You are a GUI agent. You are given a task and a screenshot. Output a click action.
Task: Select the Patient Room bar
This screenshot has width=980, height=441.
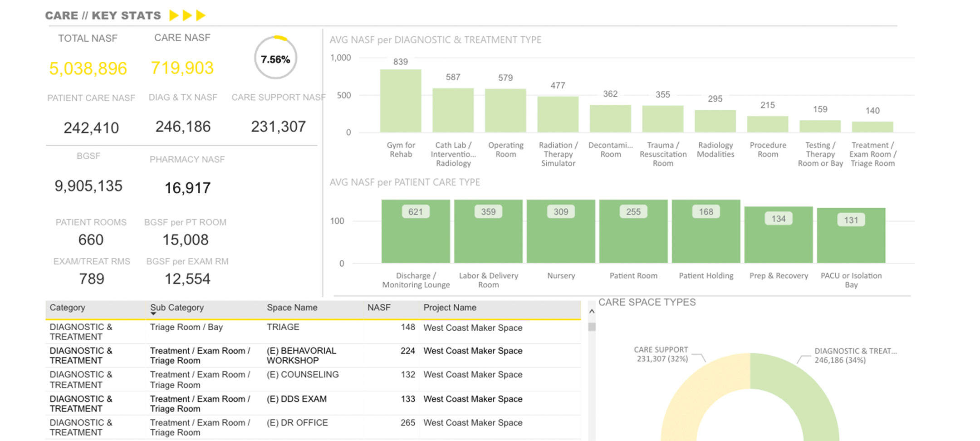click(x=633, y=231)
